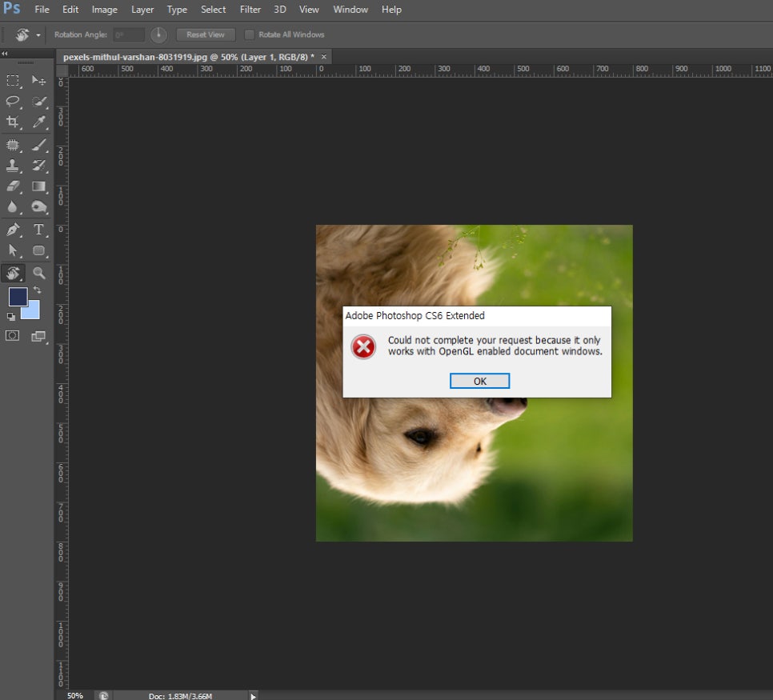Screen dimensions: 773x700
Task: Choose the Zoom magnifier tool
Action: (x=39, y=273)
